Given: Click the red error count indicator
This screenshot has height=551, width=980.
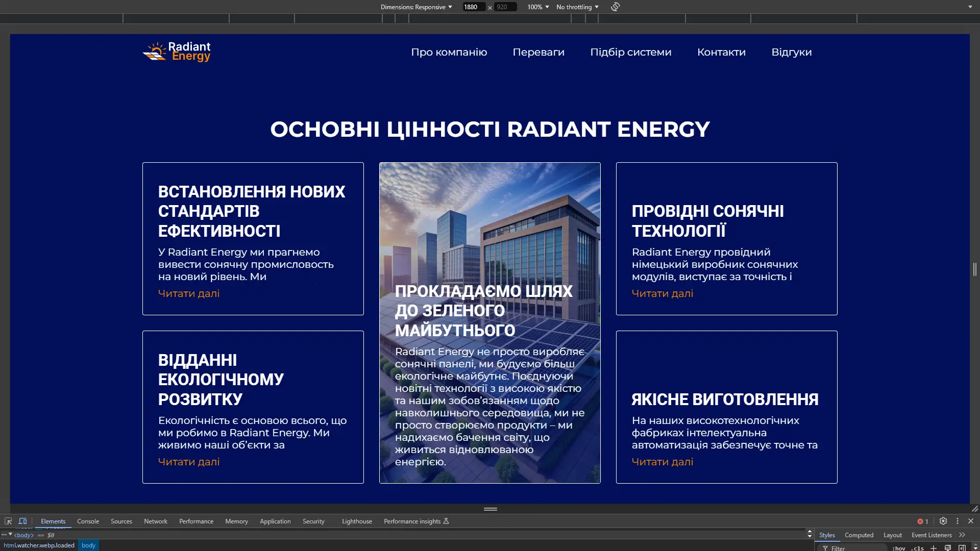Looking at the screenshot, I should pyautogui.click(x=923, y=521).
